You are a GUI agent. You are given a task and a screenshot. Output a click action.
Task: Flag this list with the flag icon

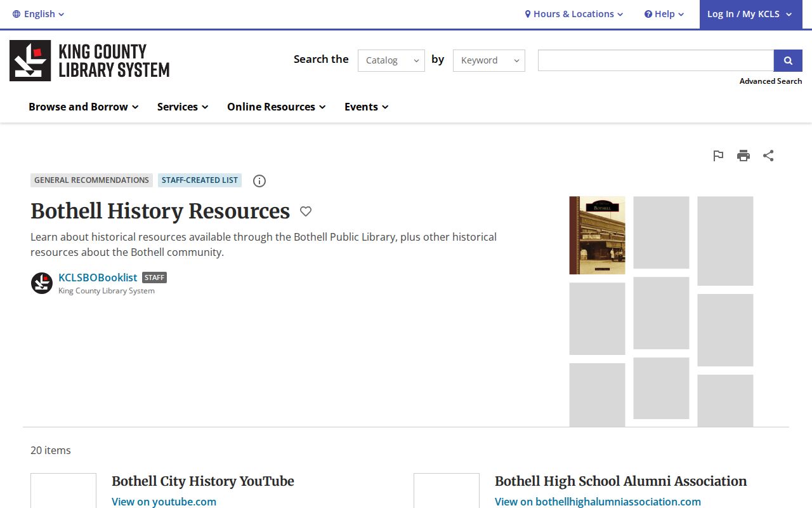click(x=718, y=156)
